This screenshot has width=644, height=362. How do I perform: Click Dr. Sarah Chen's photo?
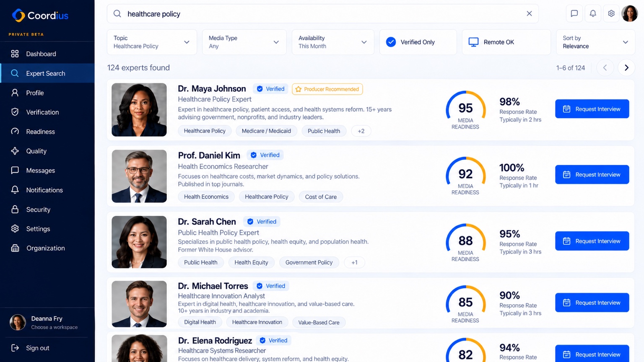(x=139, y=242)
